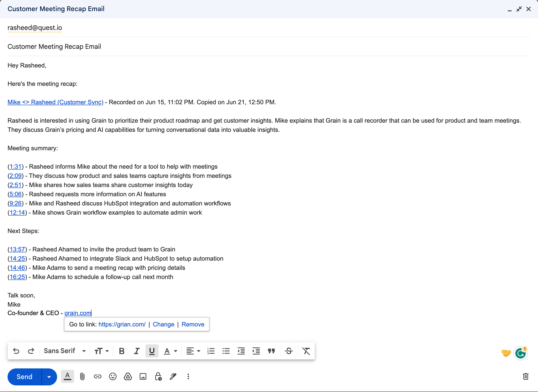538x392 pixels.
Task: Click the "Talk soon," closing line
Action: tap(21, 296)
